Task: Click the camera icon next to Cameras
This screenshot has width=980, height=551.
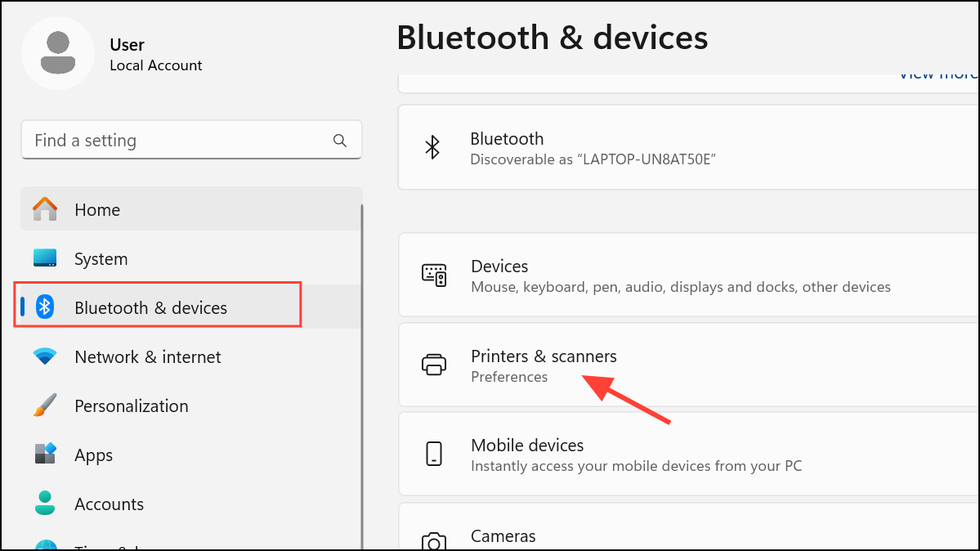Action: (x=434, y=542)
